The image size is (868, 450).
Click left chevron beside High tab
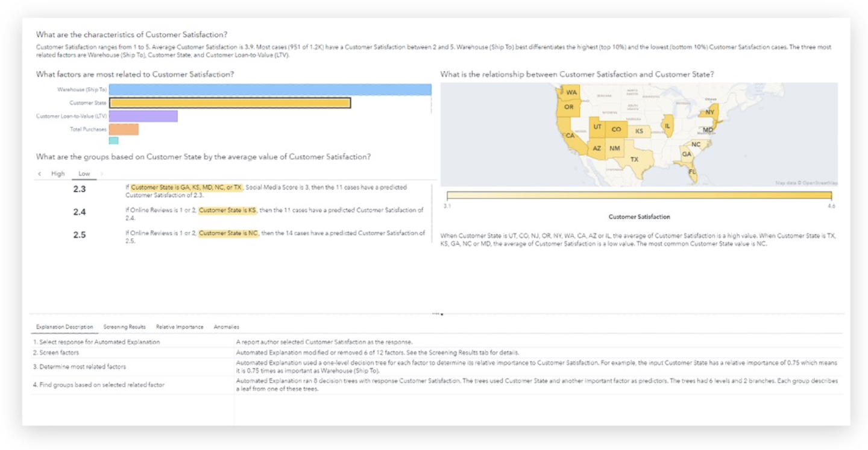40,174
